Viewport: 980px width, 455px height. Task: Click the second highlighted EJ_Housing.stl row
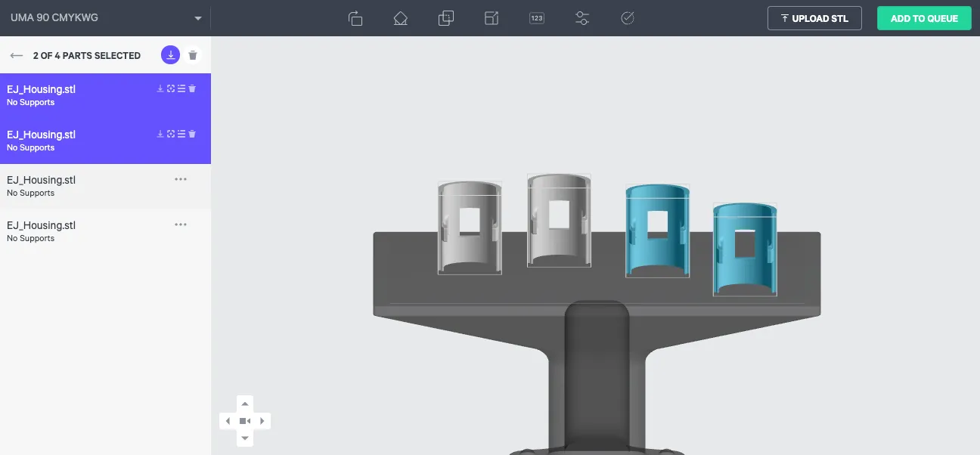coord(105,141)
